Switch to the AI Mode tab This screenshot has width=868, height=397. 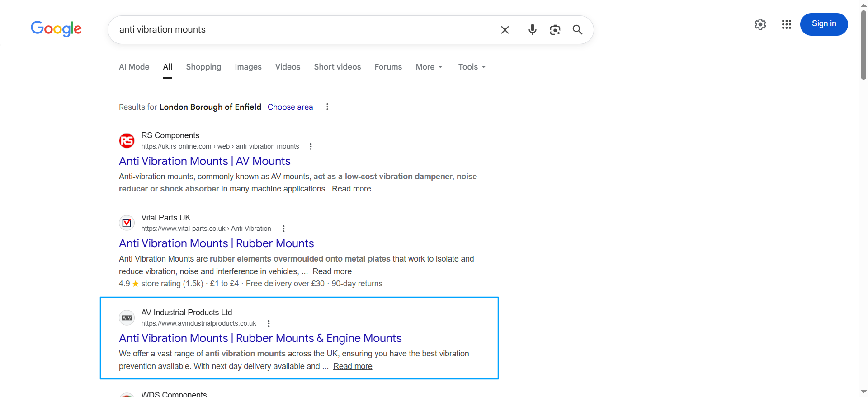(x=134, y=67)
